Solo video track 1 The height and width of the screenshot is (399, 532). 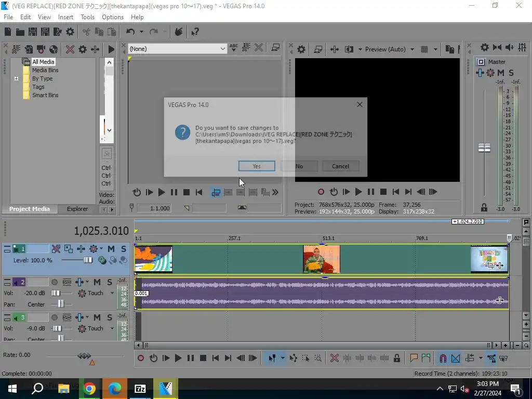124,249
